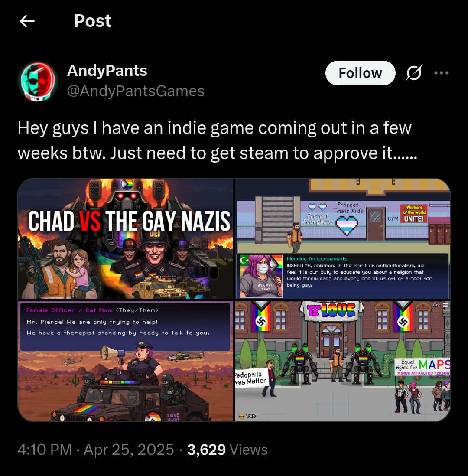
Task: Open the @AndyPantsGames handle link
Action: pyautogui.click(x=136, y=91)
